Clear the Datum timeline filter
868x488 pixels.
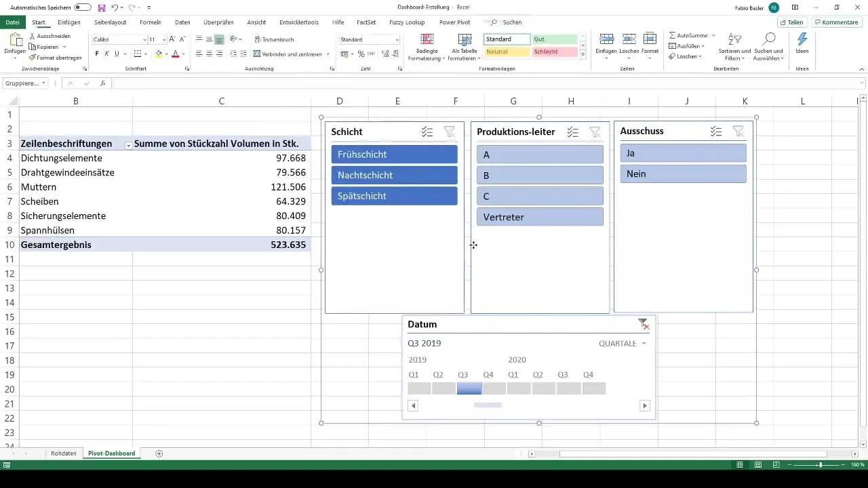[643, 325]
